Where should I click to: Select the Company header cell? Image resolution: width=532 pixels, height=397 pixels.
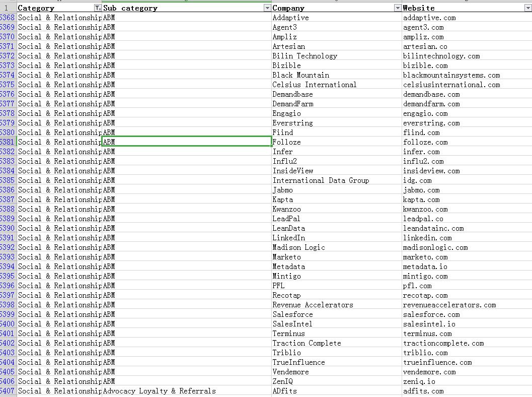pyautogui.click(x=337, y=8)
